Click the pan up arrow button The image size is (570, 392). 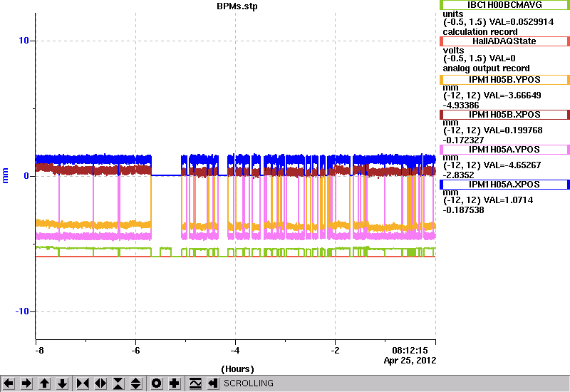(45, 383)
